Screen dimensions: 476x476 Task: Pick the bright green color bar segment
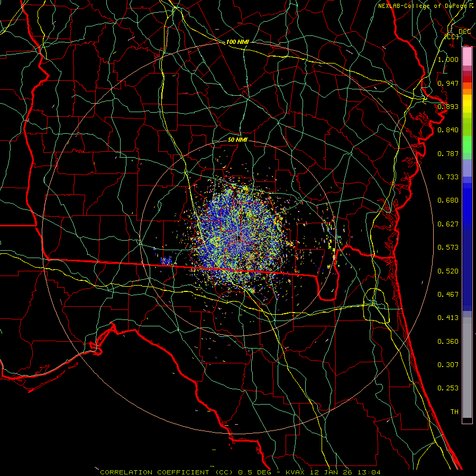point(467,144)
